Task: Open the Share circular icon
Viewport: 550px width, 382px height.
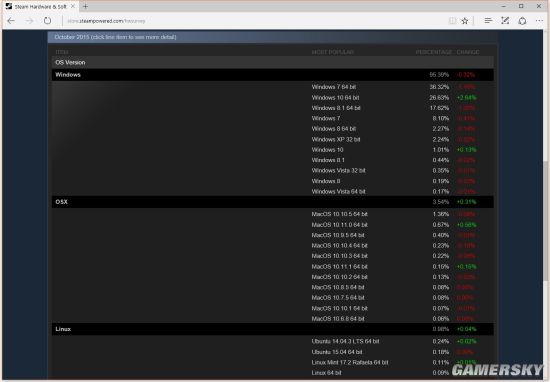Action: coord(522,21)
